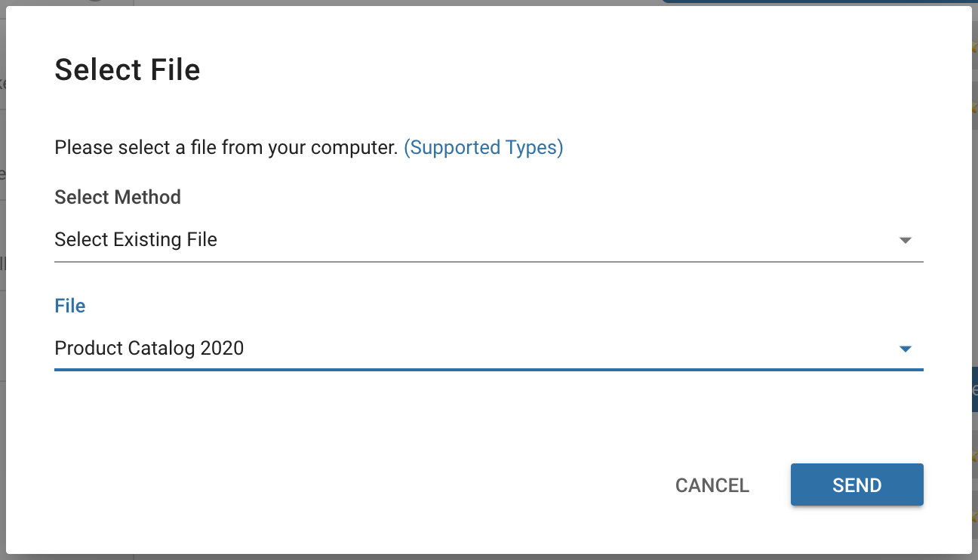Image resolution: width=978 pixels, height=560 pixels.
Task: Click the blue "File" field label
Action: point(70,306)
